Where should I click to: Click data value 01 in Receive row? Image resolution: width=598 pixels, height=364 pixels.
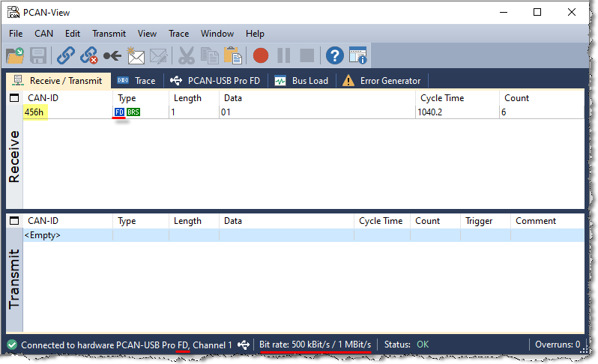(x=226, y=112)
